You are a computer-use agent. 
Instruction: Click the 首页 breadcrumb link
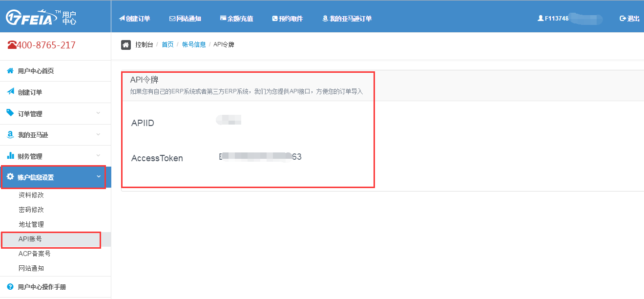click(x=167, y=44)
